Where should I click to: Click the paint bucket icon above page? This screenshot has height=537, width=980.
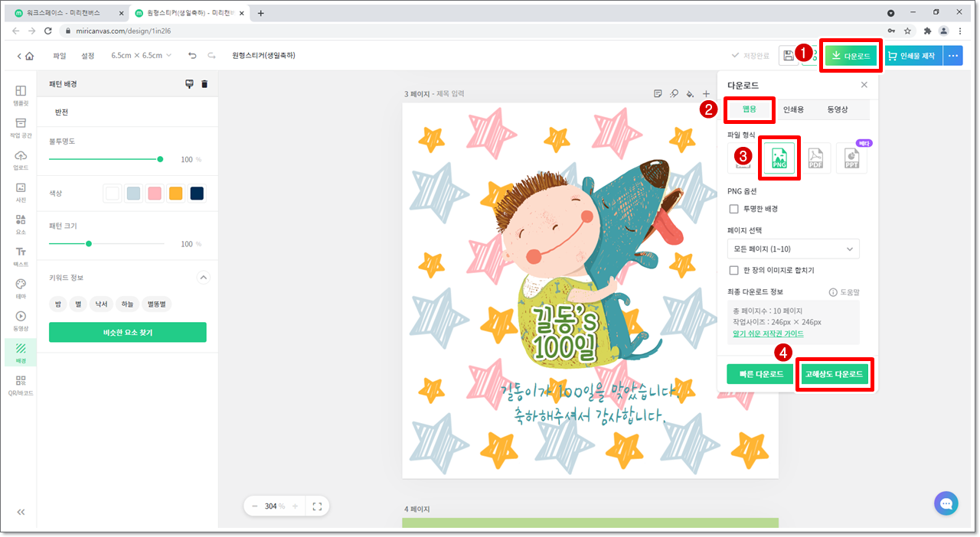click(690, 93)
